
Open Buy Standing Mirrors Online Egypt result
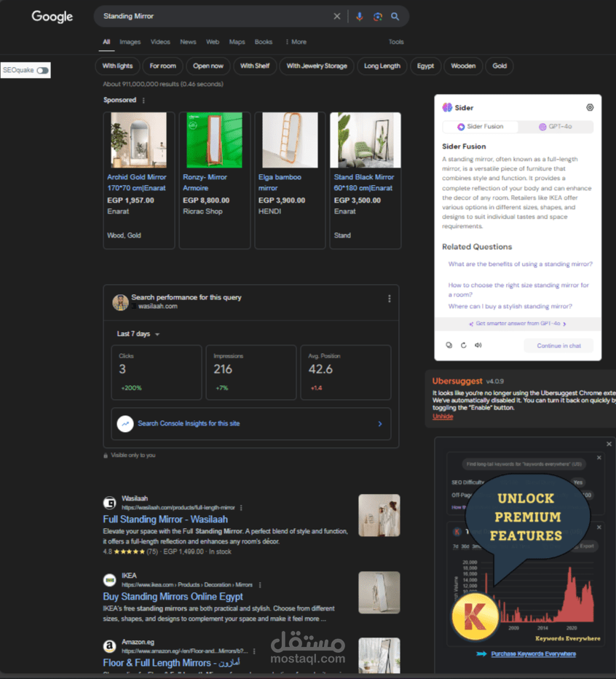click(x=173, y=596)
